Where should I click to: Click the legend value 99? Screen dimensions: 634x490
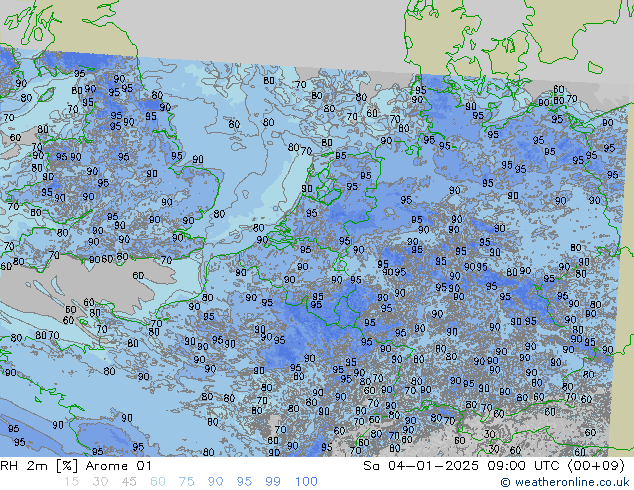click(x=273, y=482)
